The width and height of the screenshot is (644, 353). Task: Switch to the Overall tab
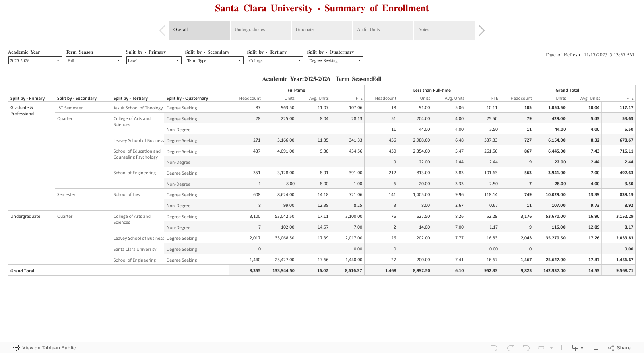coord(200,31)
